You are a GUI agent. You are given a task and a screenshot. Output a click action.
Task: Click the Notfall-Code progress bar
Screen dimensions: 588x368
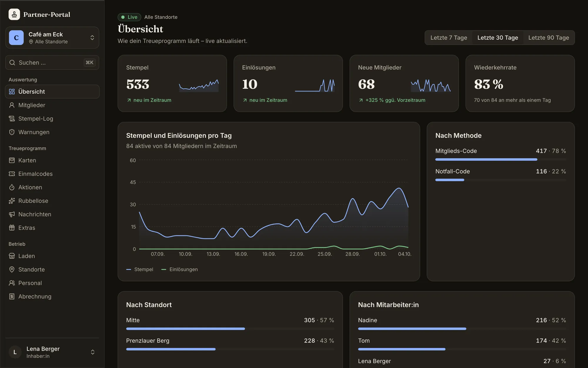point(500,180)
